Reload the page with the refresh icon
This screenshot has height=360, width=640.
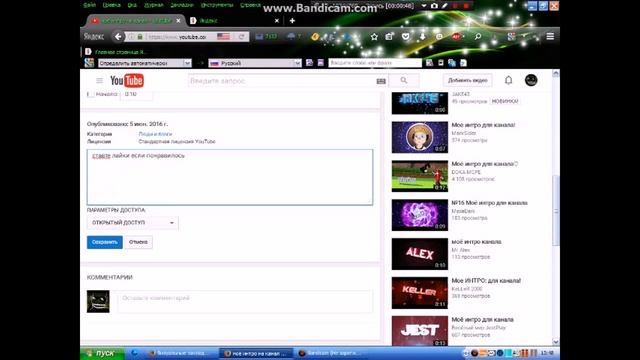point(242,37)
